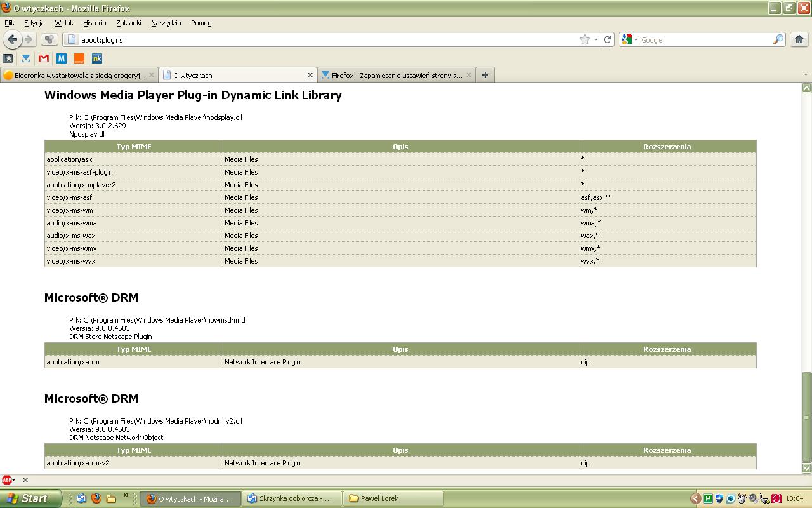Launch the mail client from quick launch
This screenshot has height=508, width=812.
[81, 498]
